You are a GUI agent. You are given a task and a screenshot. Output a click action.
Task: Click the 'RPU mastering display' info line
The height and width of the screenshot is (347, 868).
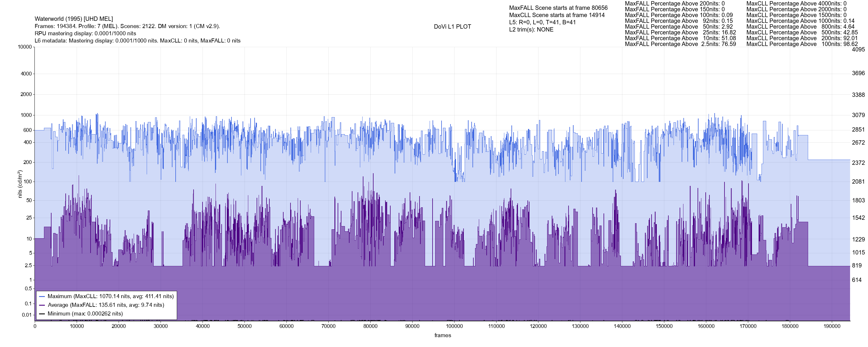[x=85, y=34]
